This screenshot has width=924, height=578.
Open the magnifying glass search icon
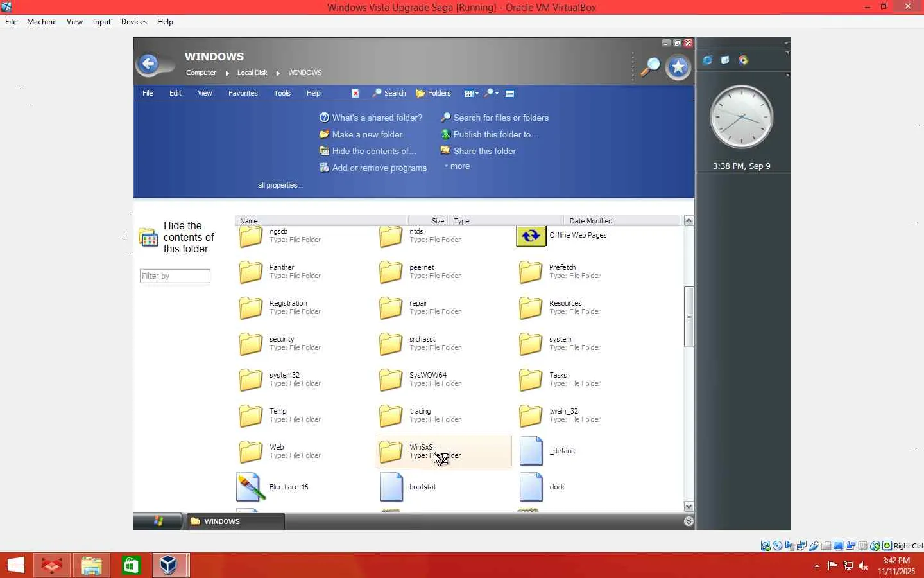click(x=651, y=66)
